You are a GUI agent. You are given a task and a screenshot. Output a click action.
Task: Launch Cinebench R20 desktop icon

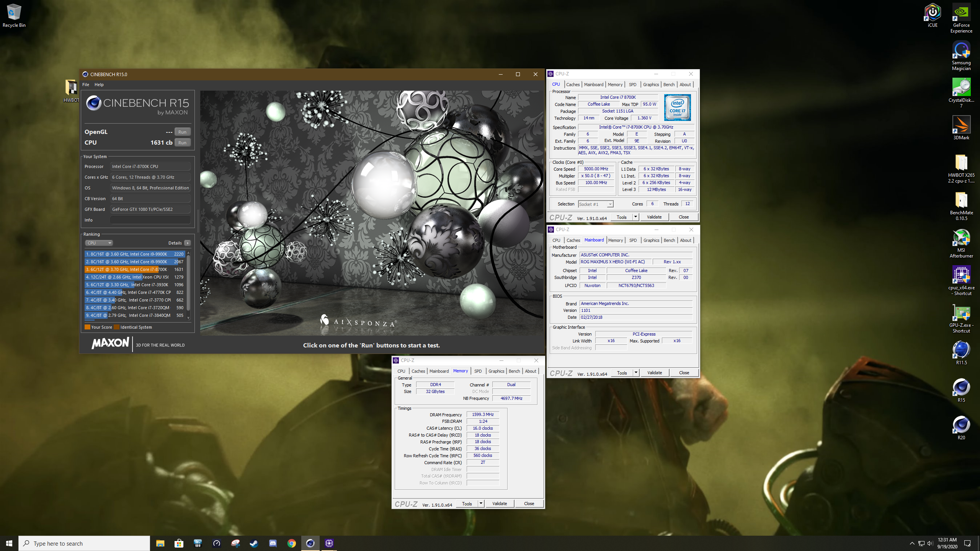[x=961, y=428]
